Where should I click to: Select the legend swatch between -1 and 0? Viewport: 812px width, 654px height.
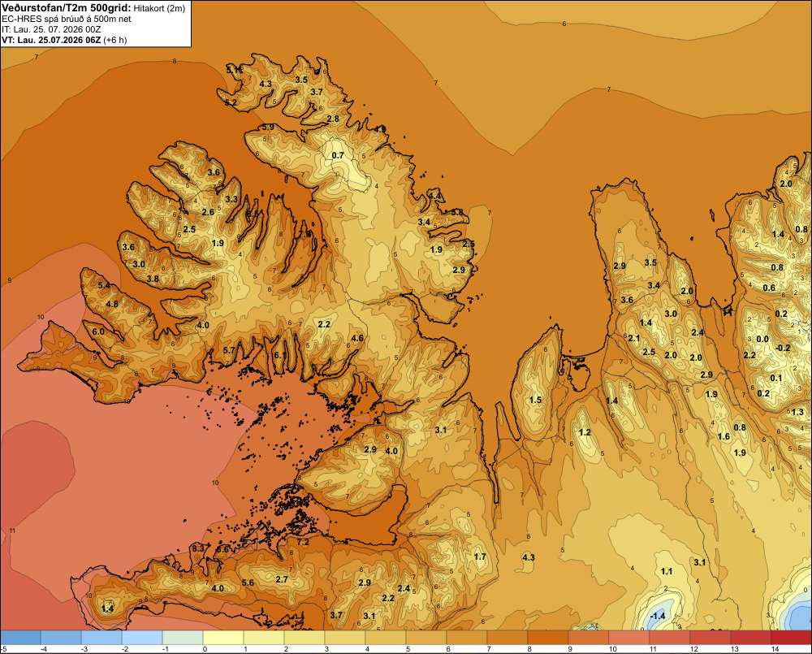click(182, 638)
